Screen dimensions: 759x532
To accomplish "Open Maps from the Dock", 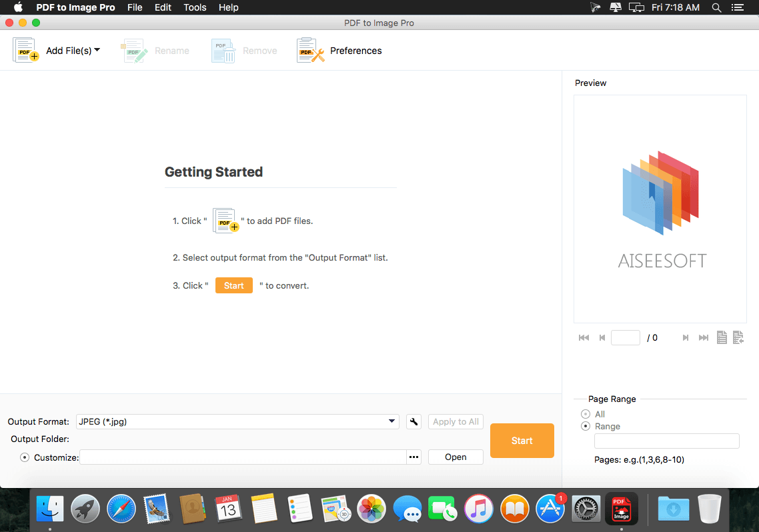I will pyautogui.click(x=336, y=509).
